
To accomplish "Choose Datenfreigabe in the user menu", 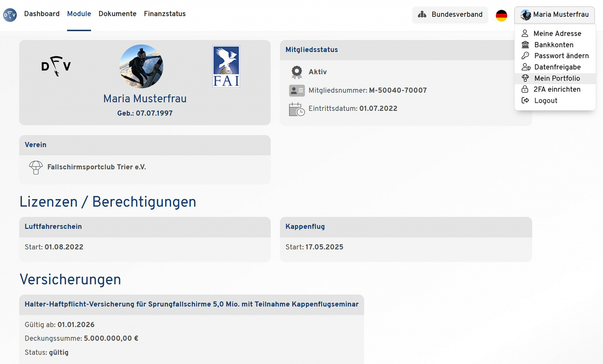I will 557,67.
